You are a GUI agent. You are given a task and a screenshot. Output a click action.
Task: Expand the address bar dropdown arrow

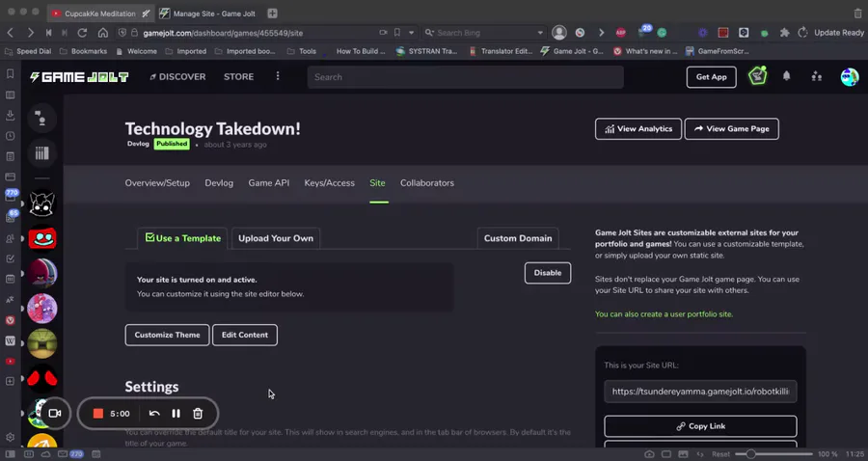[411, 33]
